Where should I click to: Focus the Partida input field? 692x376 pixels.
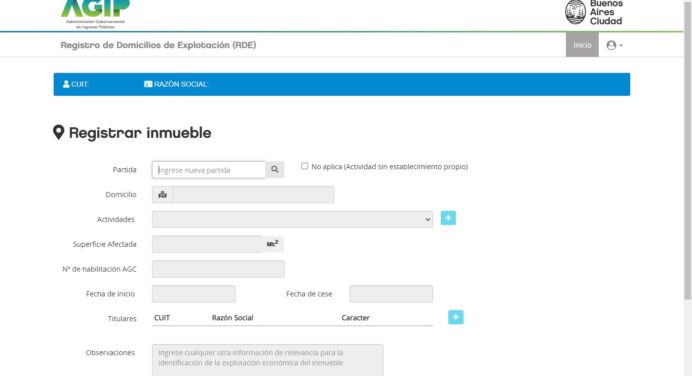pos(209,170)
